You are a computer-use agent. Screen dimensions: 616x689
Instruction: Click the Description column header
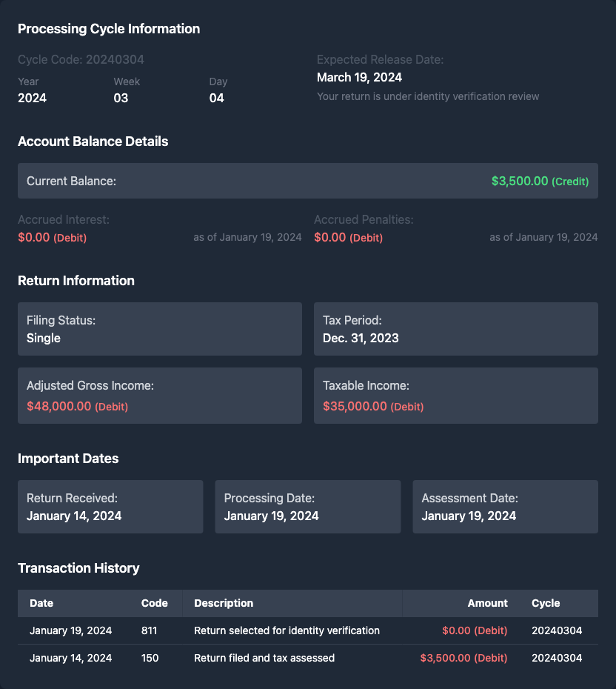224,603
